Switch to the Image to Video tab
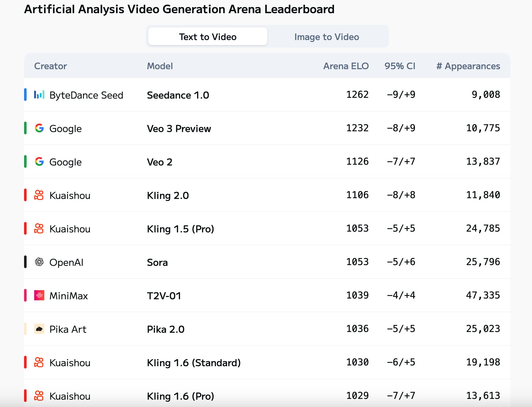532x407 pixels. point(327,37)
